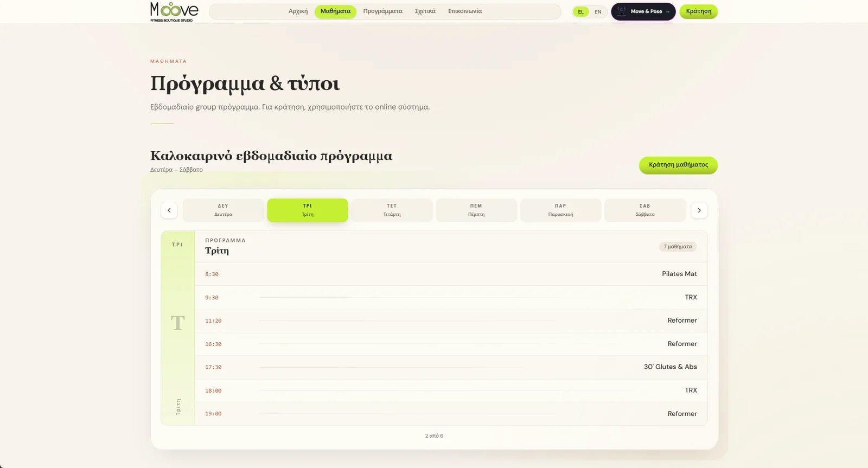868x468 pixels.
Task: Select the ΔΕΥ Δευτέρα day tab
Action: coord(223,210)
